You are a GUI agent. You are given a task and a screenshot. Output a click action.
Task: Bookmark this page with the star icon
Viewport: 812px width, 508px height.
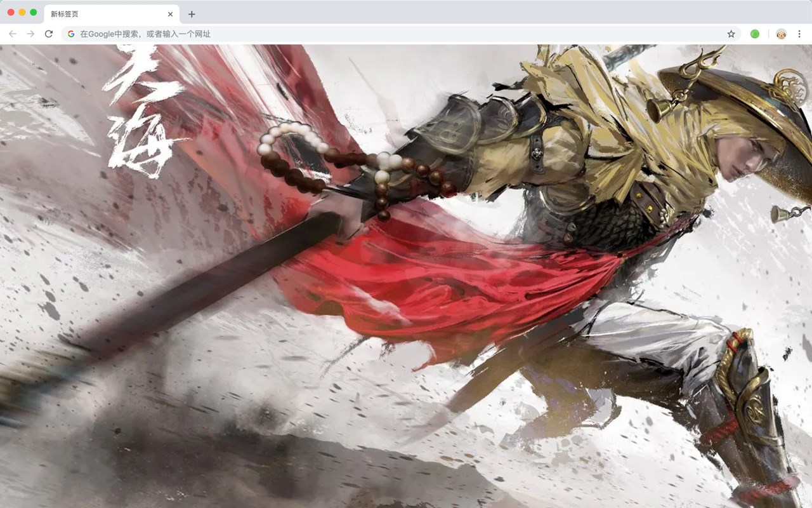pyautogui.click(x=731, y=34)
